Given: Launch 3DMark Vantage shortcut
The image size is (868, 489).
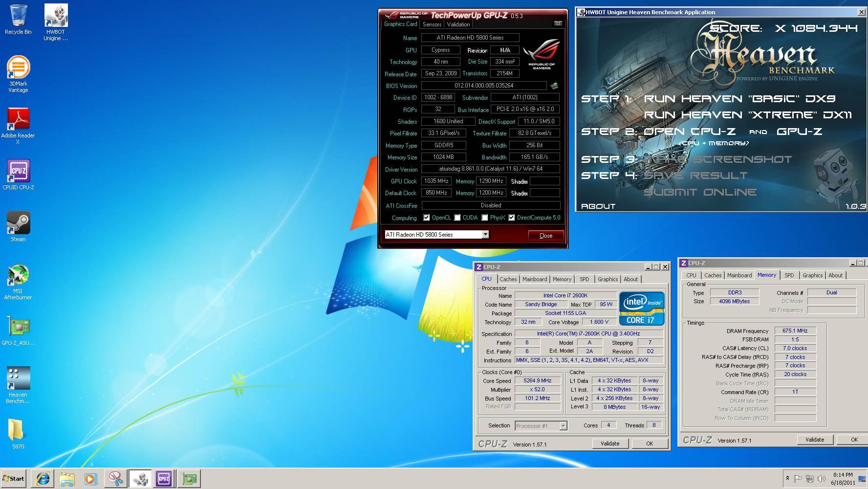Looking at the screenshot, I should (x=18, y=74).
